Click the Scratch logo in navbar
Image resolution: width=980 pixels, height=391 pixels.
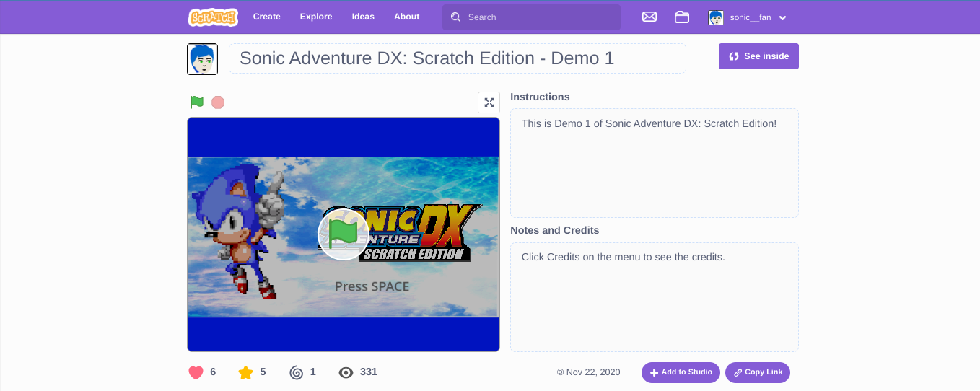pyautogui.click(x=213, y=17)
